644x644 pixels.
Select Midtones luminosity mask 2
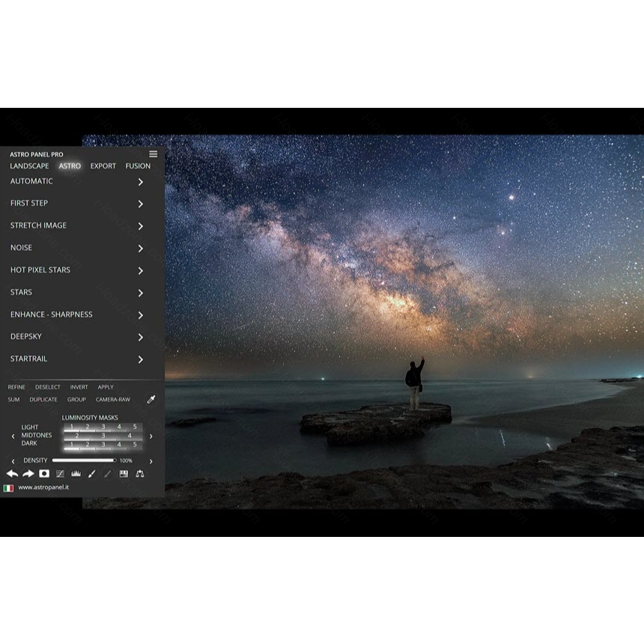tap(77, 435)
